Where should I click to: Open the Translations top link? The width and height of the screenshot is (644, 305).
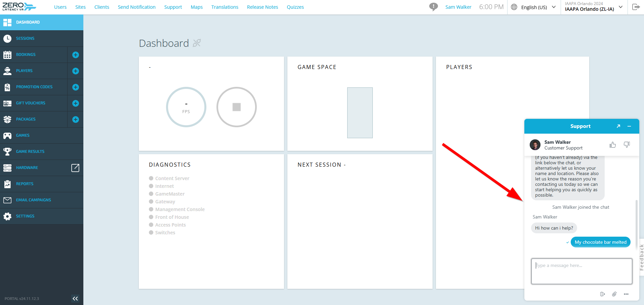point(225,7)
